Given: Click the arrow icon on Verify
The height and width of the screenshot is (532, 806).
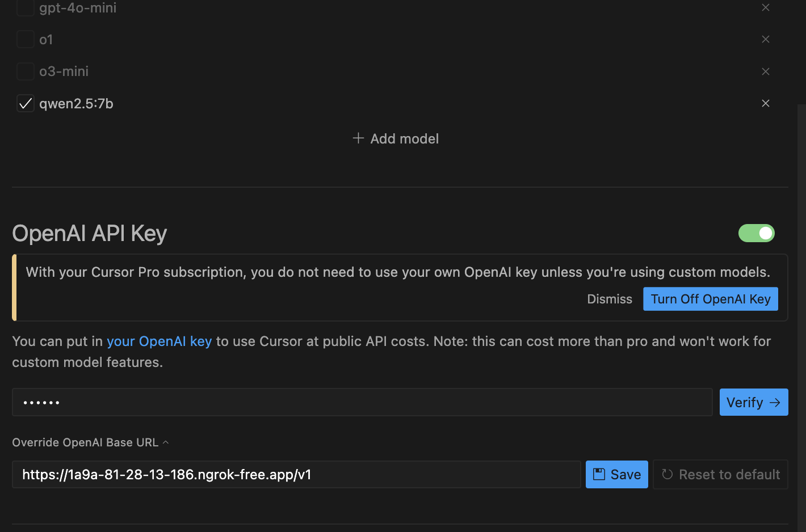Looking at the screenshot, I should click(775, 402).
